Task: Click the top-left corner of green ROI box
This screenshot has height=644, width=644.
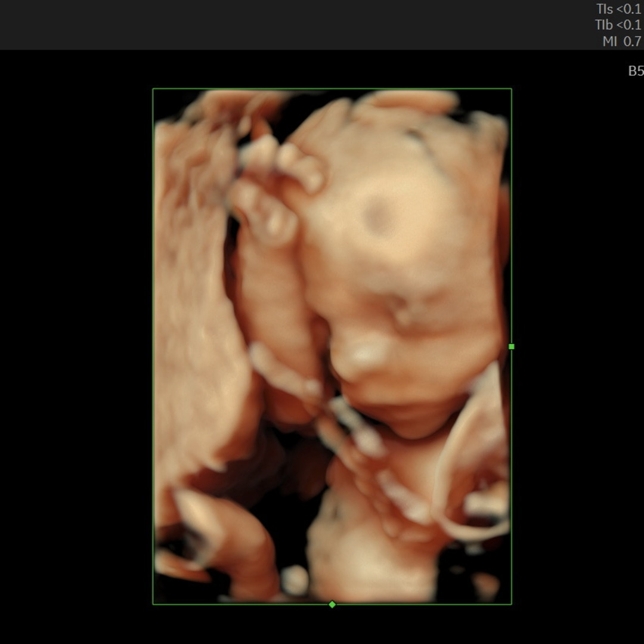Action: pyautogui.click(x=153, y=89)
